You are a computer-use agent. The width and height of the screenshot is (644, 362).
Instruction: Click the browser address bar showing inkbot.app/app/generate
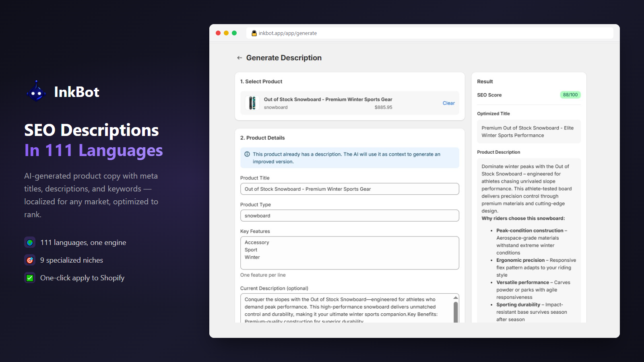click(288, 33)
